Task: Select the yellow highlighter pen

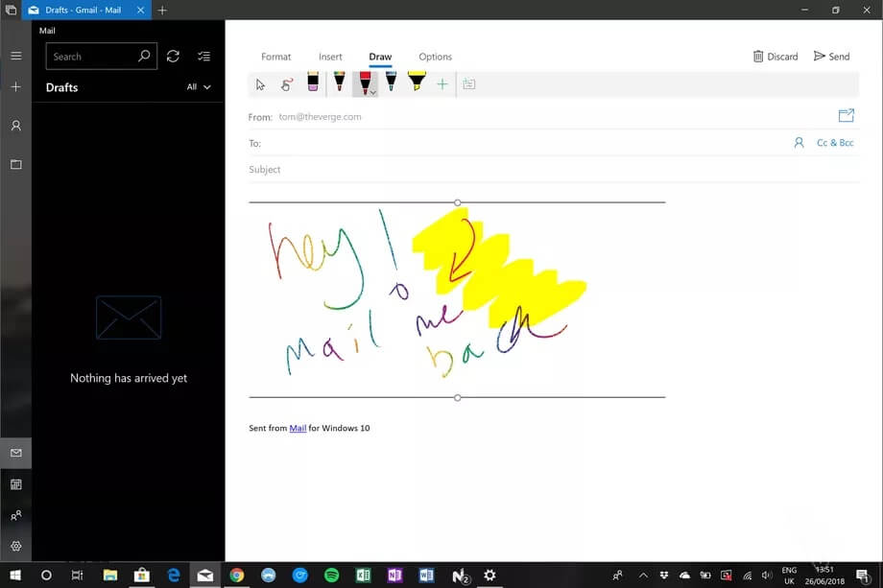Action: [x=416, y=83]
